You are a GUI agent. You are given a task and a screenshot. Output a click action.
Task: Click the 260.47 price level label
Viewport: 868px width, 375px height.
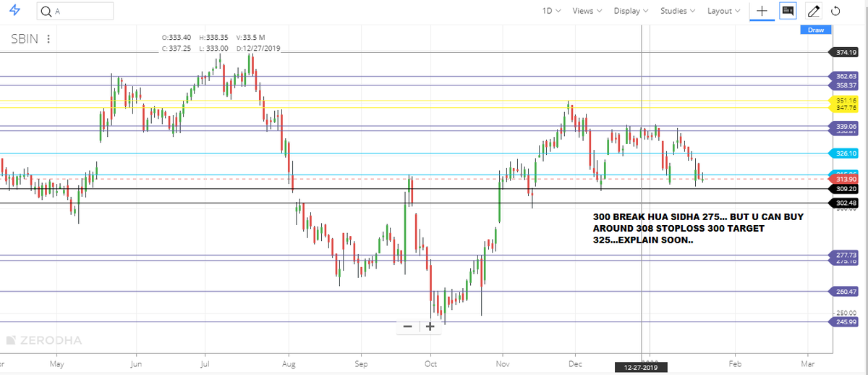846,291
